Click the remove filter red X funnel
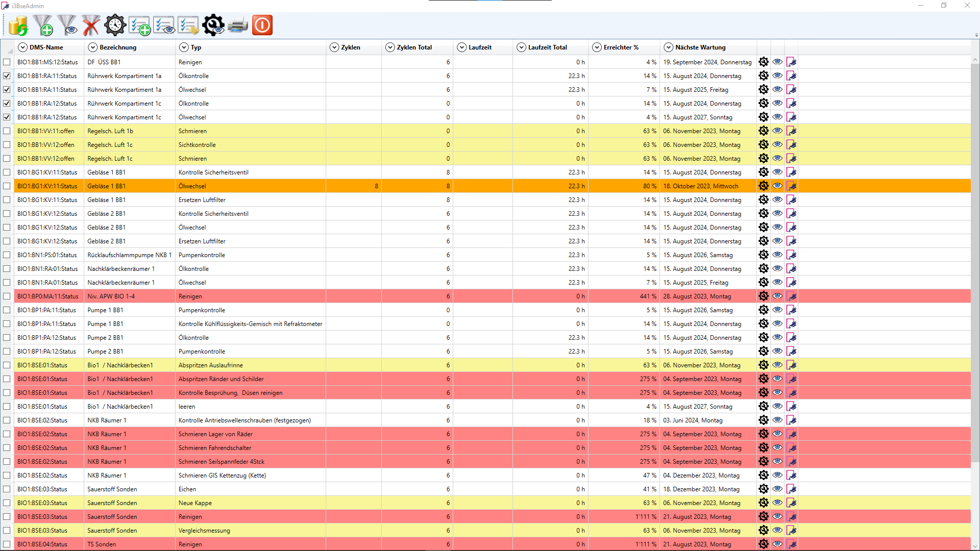Image resolution: width=980 pixels, height=551 pixels. pyautogui.click(x=91, y=25)
